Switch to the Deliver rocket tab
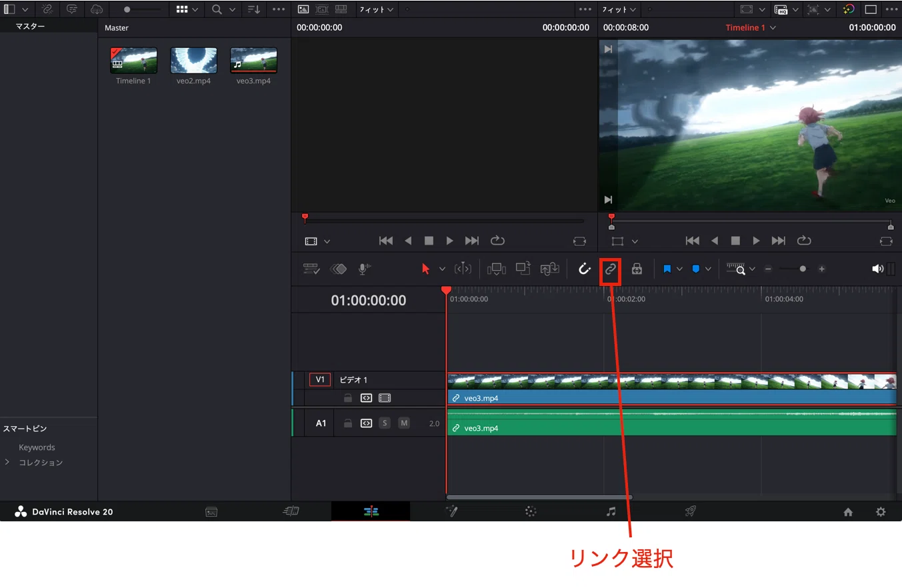 coord(691,511)
